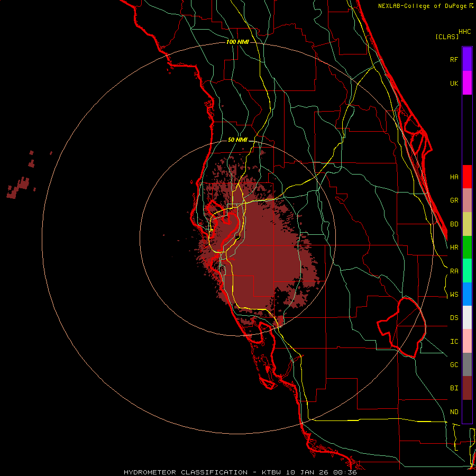Click the HR legend label
Viewport: 476px width, 476px height.
click(x=454, y=248)
